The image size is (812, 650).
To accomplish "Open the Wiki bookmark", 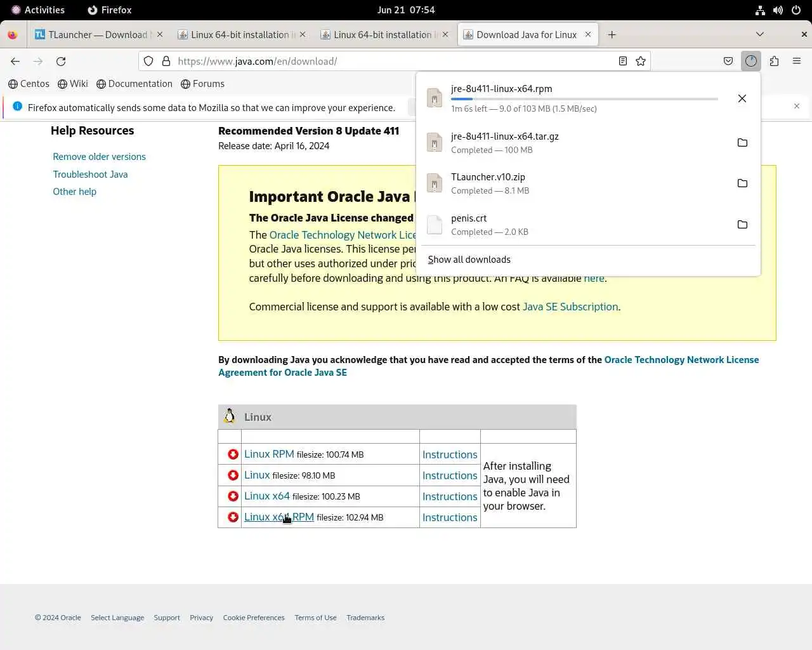I will click(x=73, y=84).
